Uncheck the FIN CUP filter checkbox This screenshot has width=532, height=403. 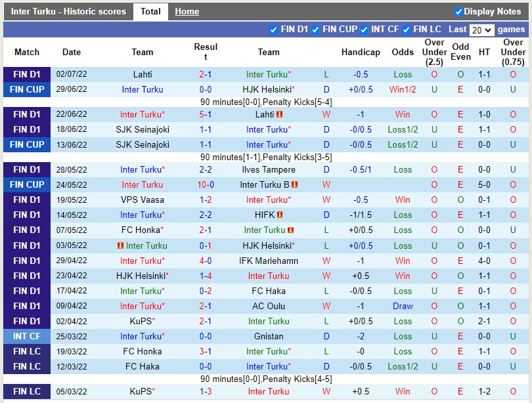click(315, 30)
